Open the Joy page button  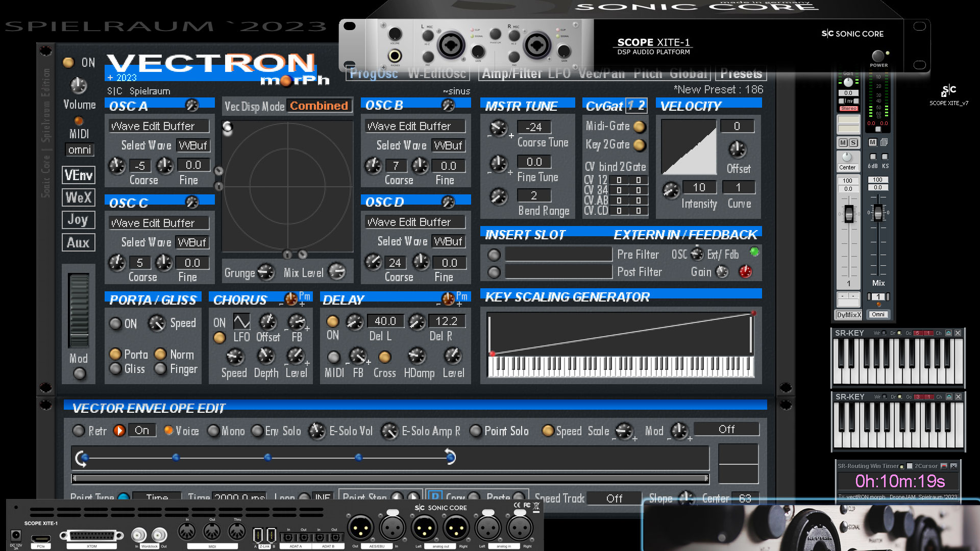pyautogui.click(x=79, y=220)
